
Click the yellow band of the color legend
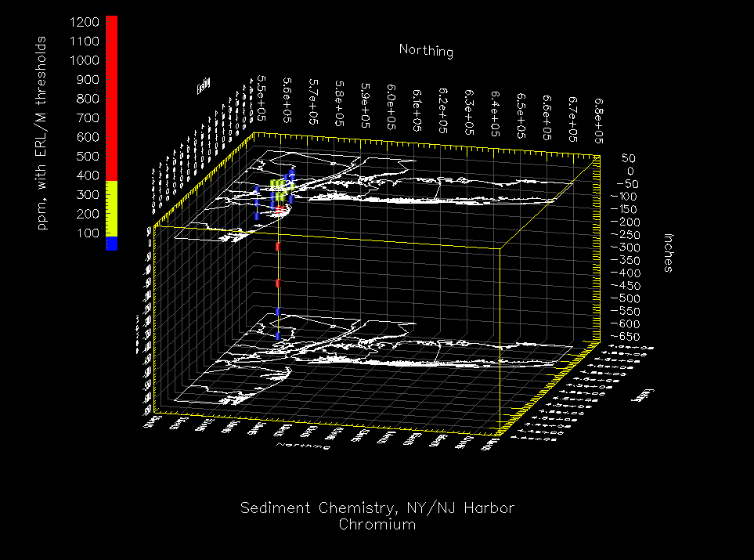[x=111, y=208]
